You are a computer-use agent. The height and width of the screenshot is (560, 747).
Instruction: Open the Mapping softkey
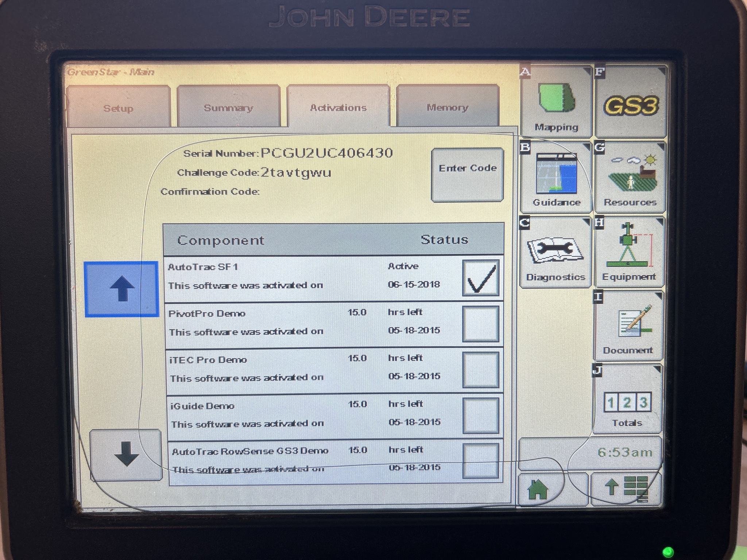tap(556, 102)
